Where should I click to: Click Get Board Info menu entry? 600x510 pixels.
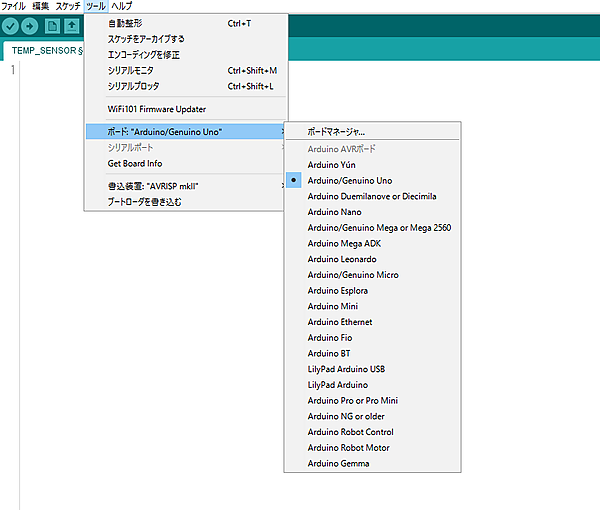click(x=135, y=163)
